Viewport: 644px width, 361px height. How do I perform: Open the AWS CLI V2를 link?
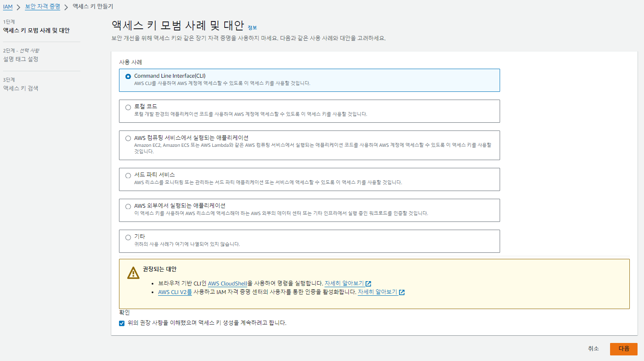pyautogui.click(x=175, y=292)
